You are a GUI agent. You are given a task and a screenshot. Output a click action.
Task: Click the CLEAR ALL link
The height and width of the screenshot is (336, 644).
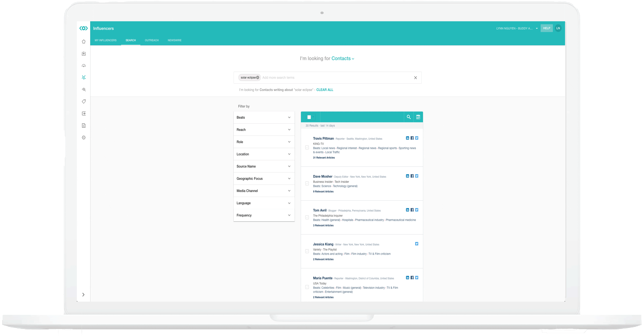325,90
